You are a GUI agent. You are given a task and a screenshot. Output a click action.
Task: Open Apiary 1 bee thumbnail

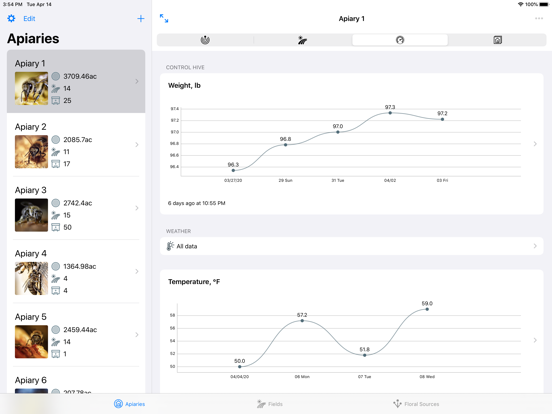tap(31, 88)
